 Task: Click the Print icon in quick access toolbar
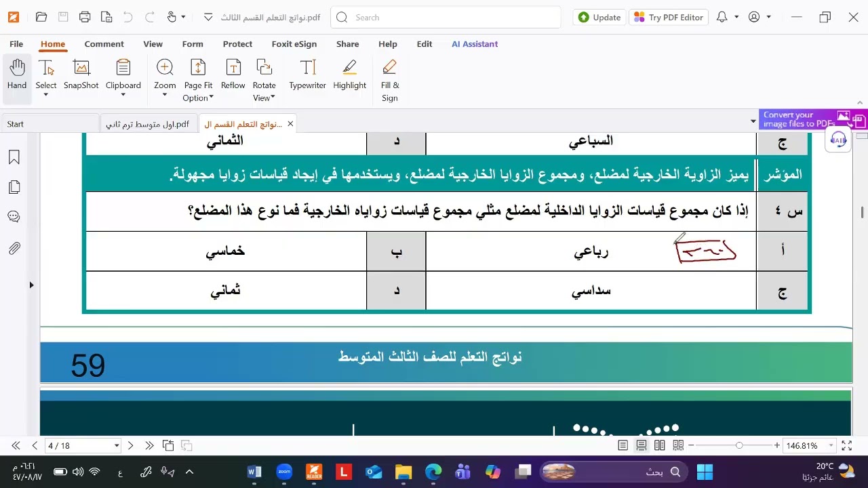tap(85, 18)
